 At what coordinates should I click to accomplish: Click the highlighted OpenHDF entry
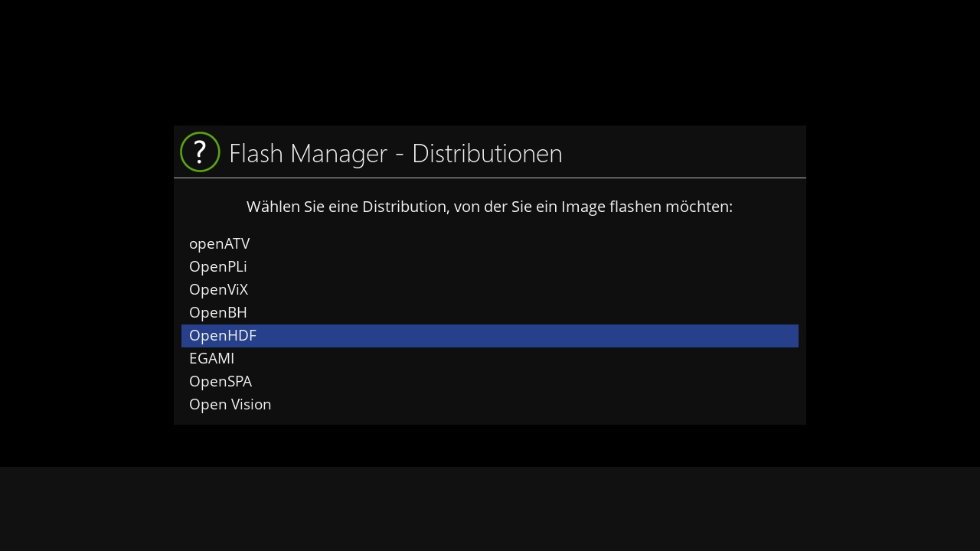coord(223,336)
